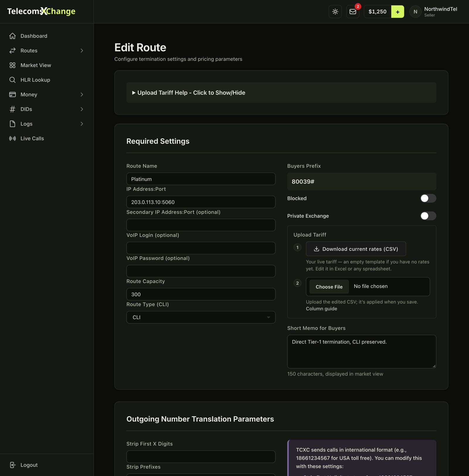Screen dimensions: 469x476
Task: Click the DIDs hash icon
Action: (x=12, y=109)
